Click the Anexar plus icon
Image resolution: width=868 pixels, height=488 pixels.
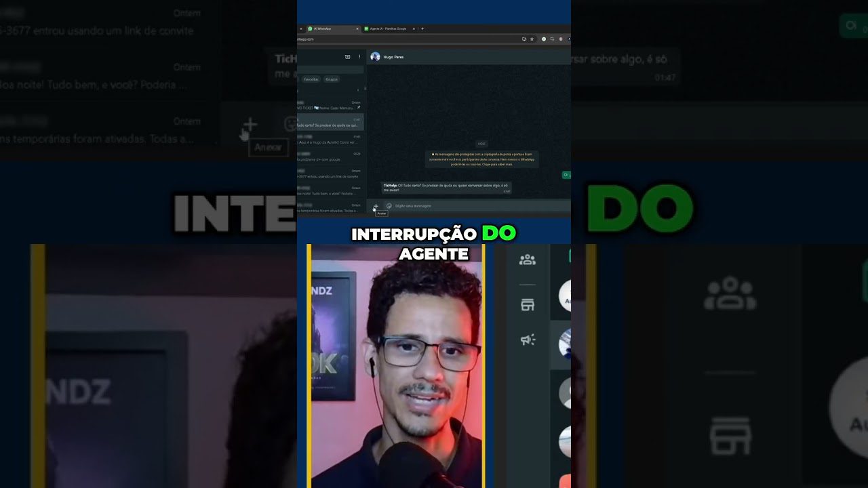(376, 205)
